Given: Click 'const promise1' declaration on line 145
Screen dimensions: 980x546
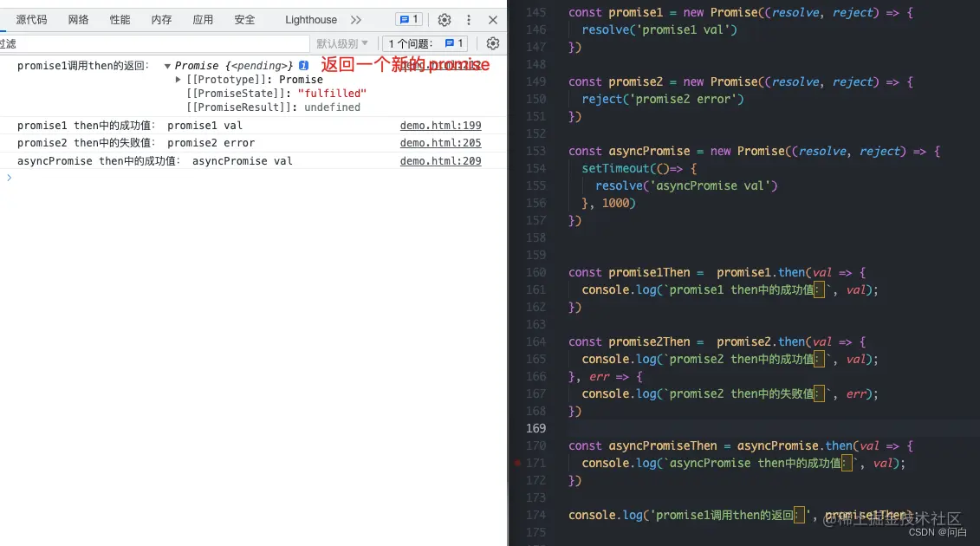Looking at the screenshot, I should [x=615, y=12].
